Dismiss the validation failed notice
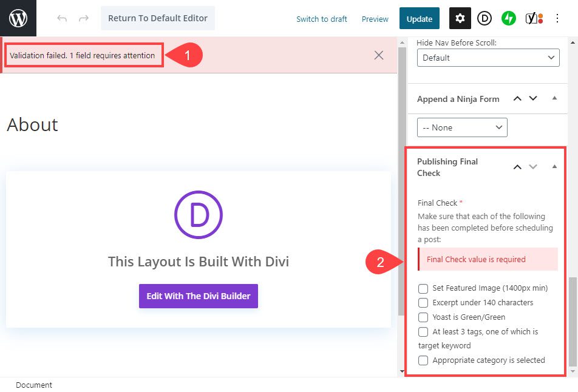578x392 pixels. pos(379,55)
